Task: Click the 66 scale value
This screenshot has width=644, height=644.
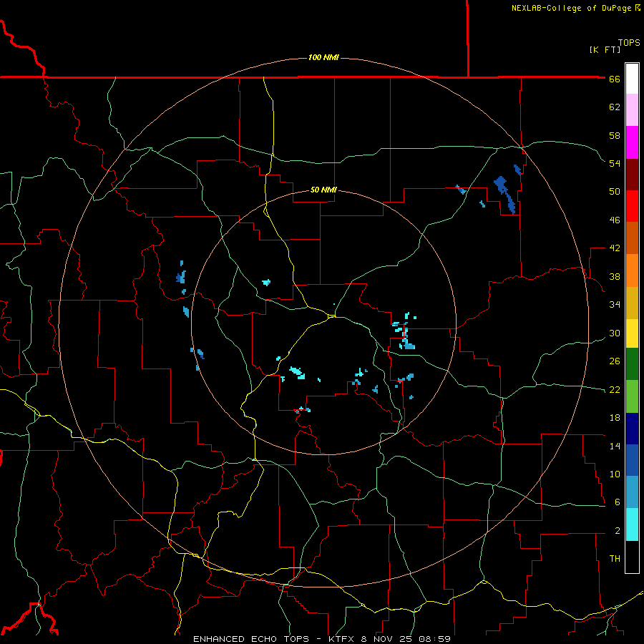Action: 615,79
